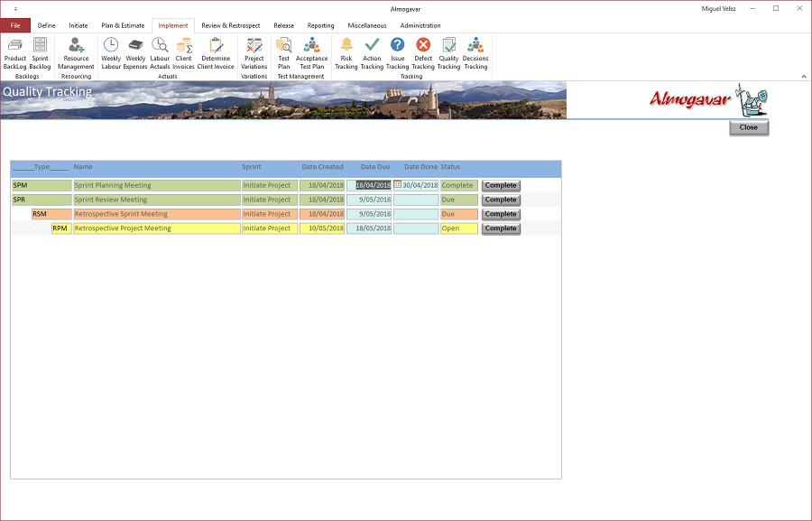Open Quality Tracking in the ribbon
Viewport: 812px width, 521px height.
click(x=448, y=53)
